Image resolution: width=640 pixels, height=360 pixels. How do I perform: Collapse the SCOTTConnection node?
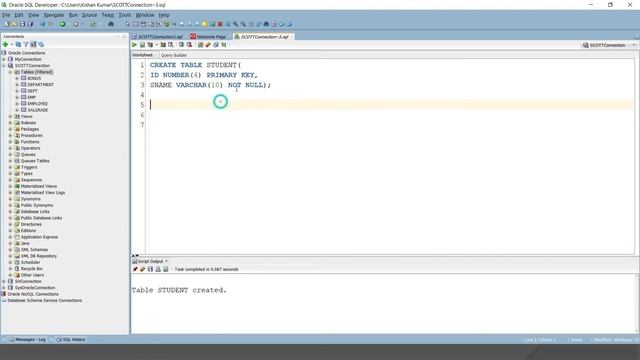[x=4, y=66]
